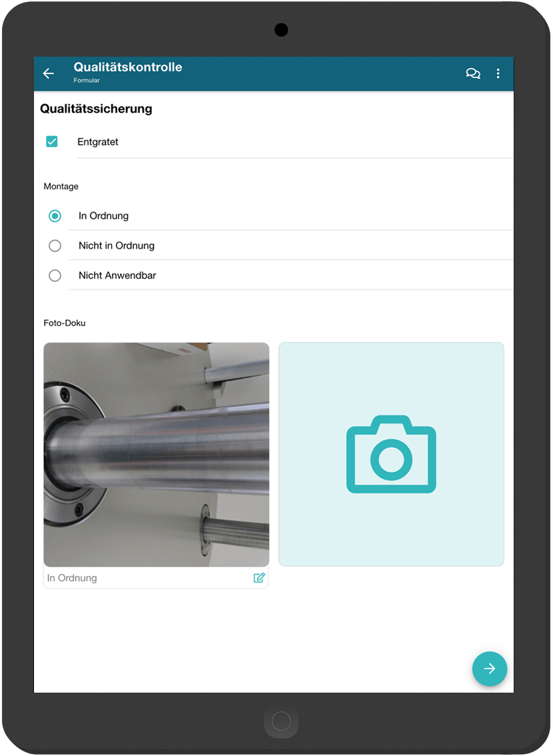
Task: Click the Formular subtitle text
Action: (x=87, y=81)
